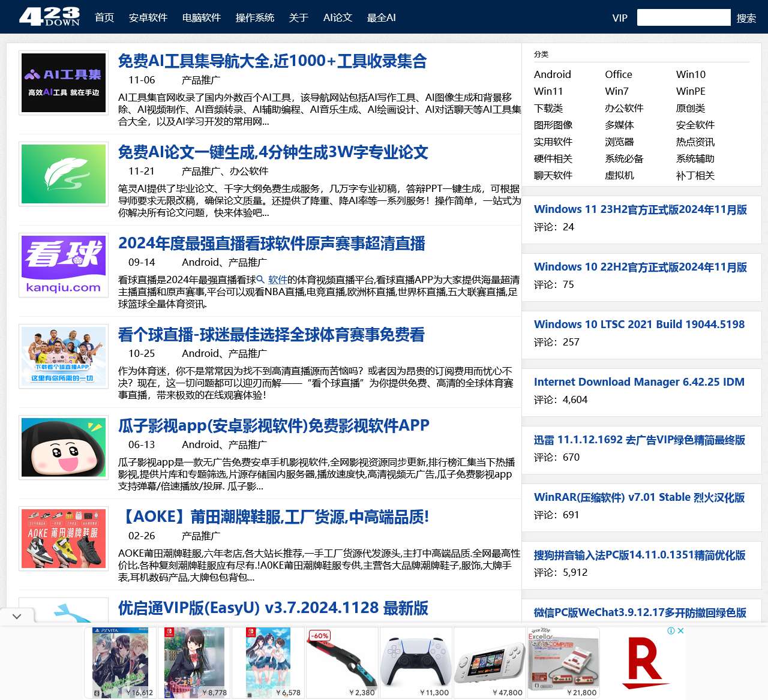Click the green feather 笔灵AI thumbnail
The width and height of the screenshot is (768, 700).
coord(64,174)
